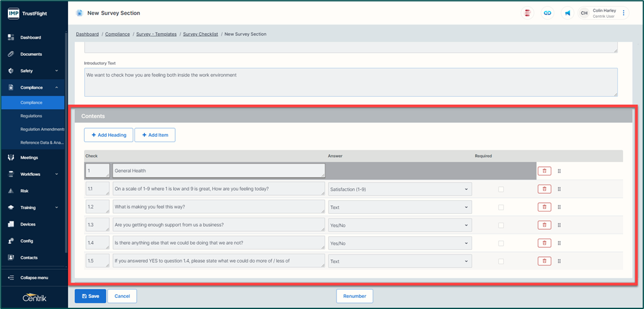Click the Survey Checklist breadcrumb link
This screenshot has width=644, height=309.
200,34
